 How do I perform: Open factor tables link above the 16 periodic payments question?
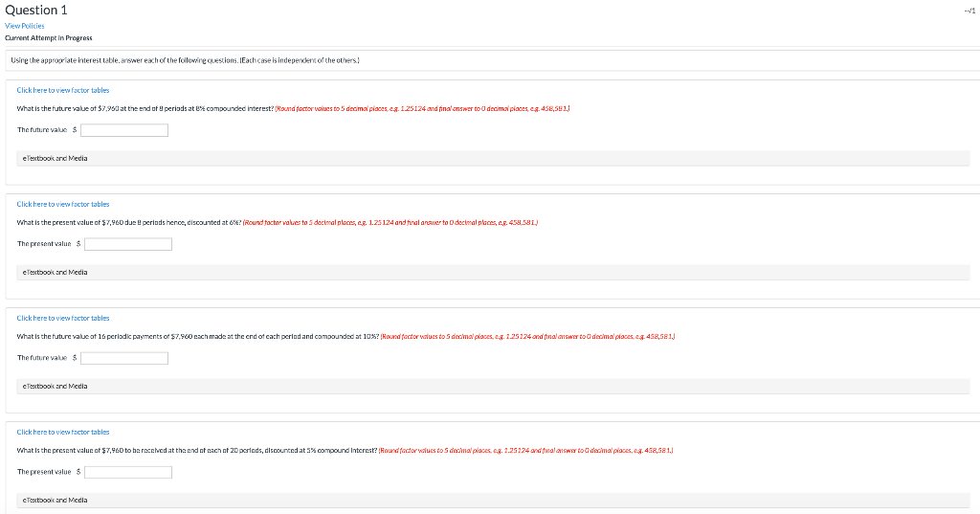click(63, 318)
